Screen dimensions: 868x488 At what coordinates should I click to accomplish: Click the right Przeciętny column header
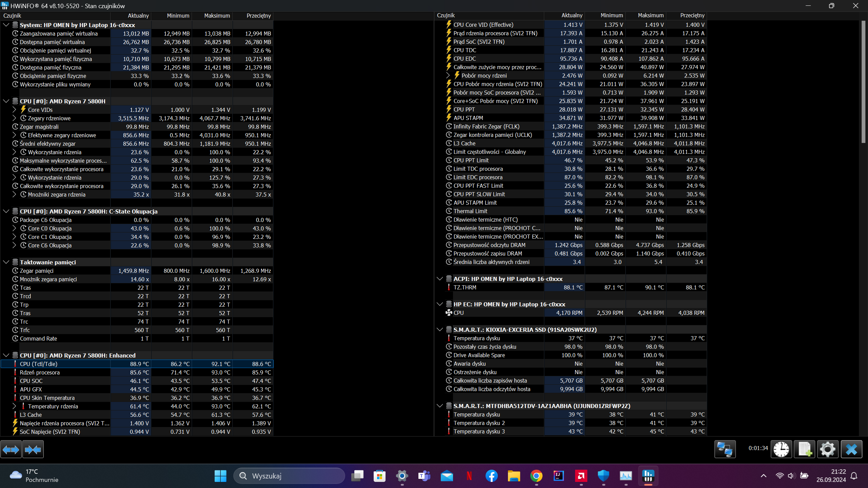tap(687, 16)
